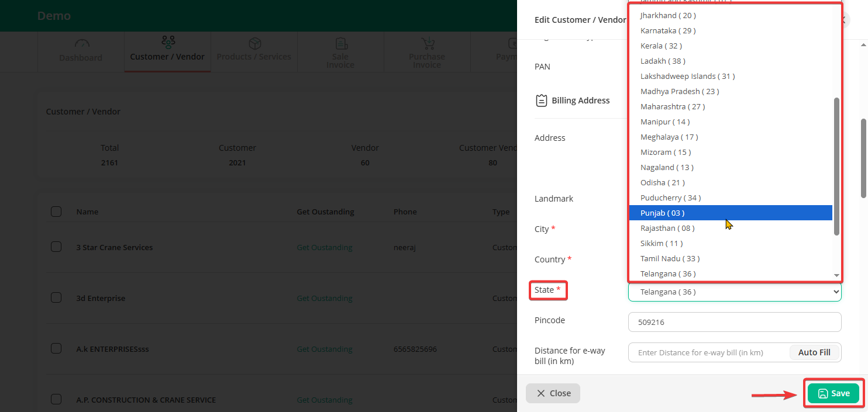Choose Ladakh ( 38 ) from the state list

(731, 61)
